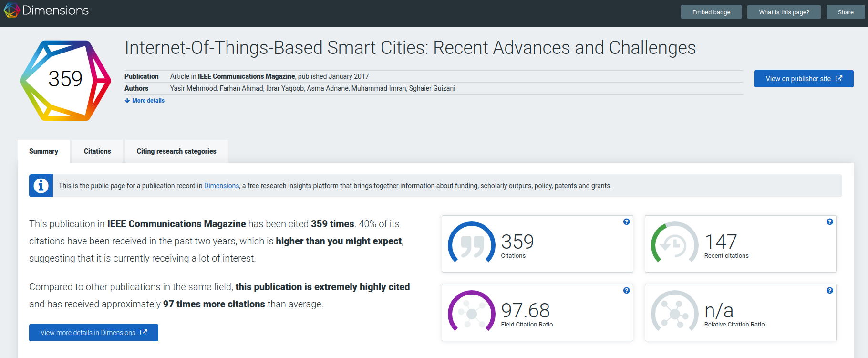Open help for Relative Citation Ratio
The width and height of the screenshot is (868, 358).
click(829, 291)
